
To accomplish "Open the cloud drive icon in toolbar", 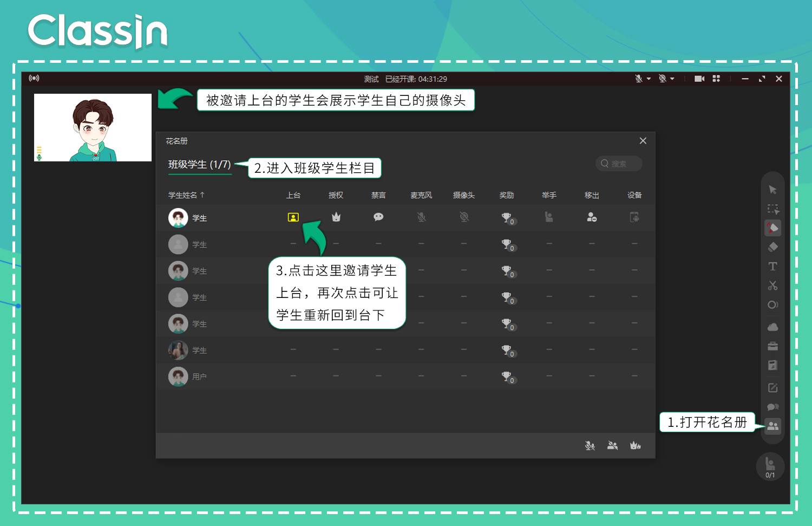I will coord(772,327).
